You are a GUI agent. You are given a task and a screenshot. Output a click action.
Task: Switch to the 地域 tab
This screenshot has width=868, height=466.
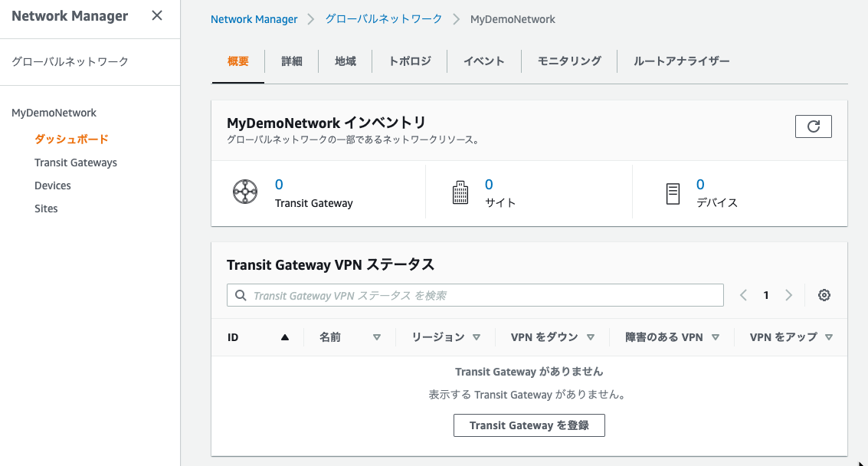pyautogui.click(x=346, y=61)
